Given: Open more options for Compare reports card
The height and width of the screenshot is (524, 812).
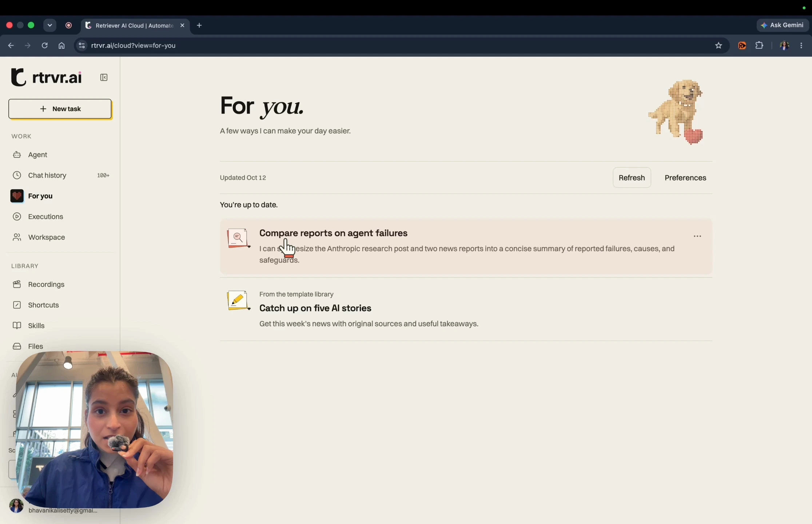Looking at the screenshot, I should [697, 236].
